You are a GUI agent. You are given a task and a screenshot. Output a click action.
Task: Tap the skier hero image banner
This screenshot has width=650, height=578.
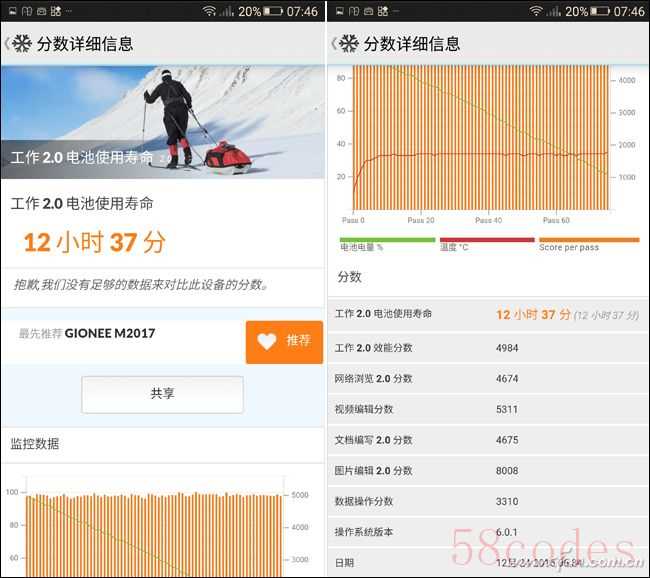[x=162, y=122]
